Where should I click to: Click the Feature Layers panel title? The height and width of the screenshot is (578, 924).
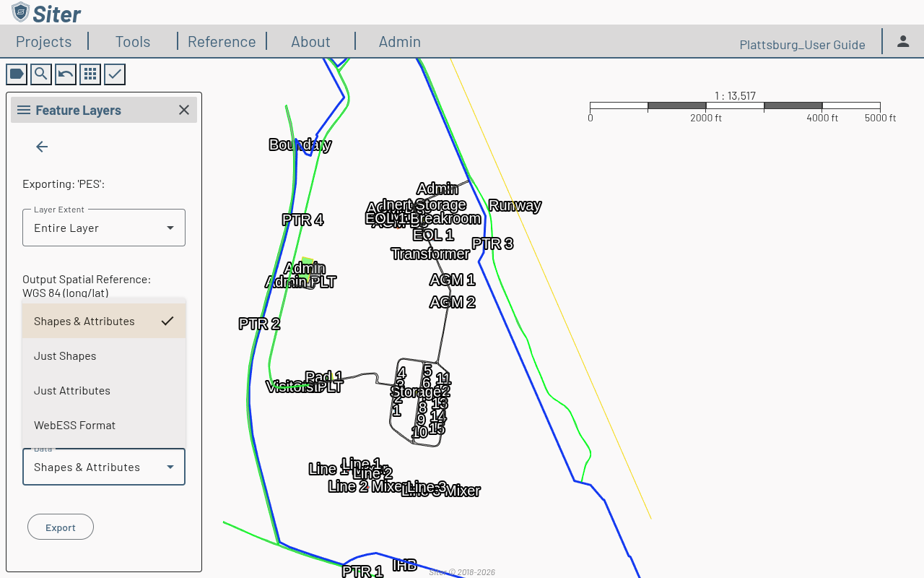tap(78, 110)
